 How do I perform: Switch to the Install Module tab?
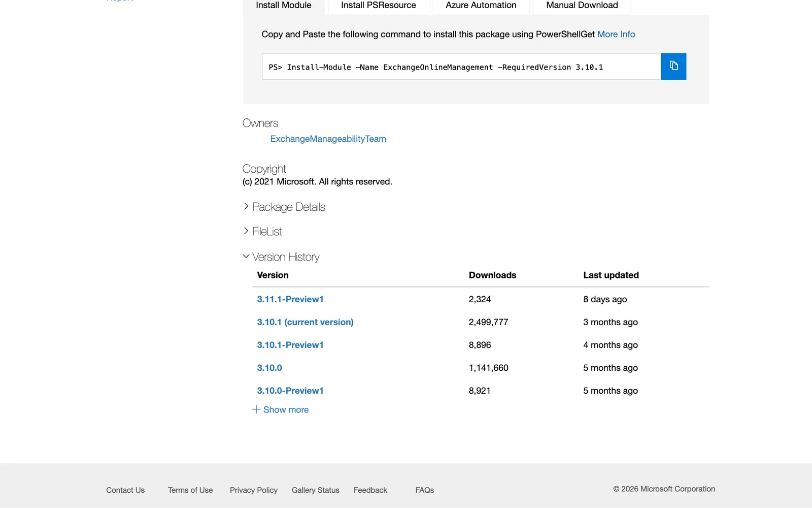click(284, 6)
